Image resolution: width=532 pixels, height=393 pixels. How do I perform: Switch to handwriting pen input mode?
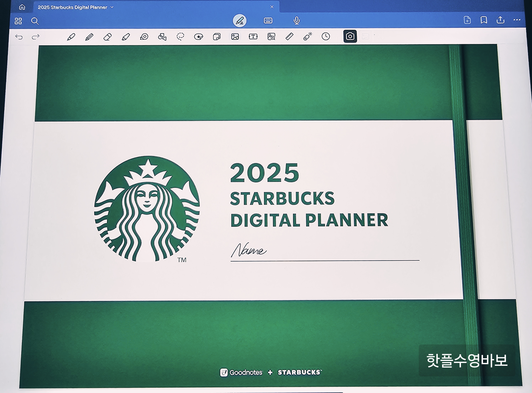point(240,21)
